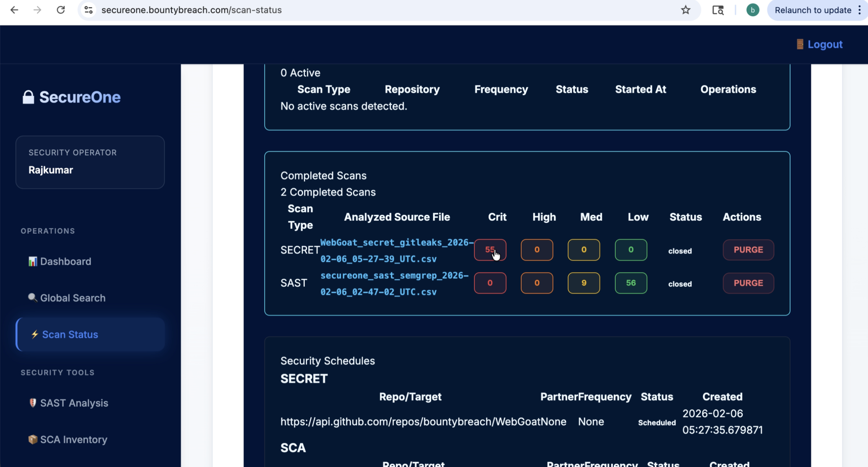
Task: Go back with the browser back arrow
Action: [14, 10]
